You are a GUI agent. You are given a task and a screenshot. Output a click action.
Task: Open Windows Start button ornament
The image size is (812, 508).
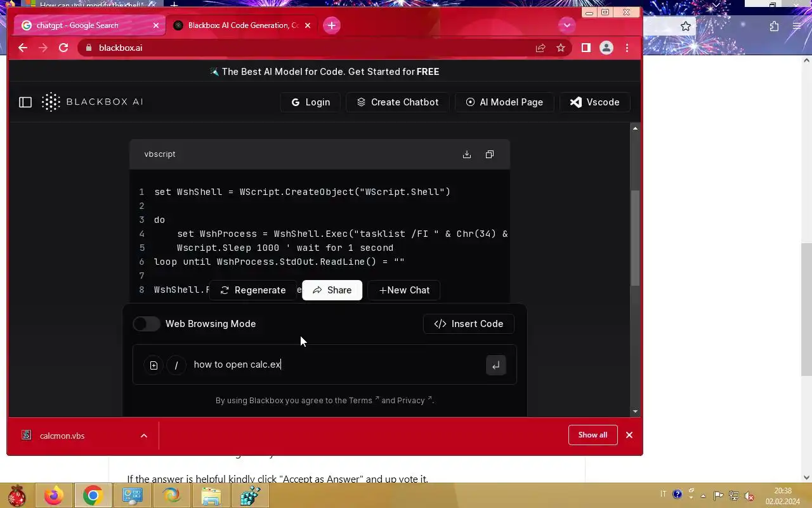pos(17,495)
